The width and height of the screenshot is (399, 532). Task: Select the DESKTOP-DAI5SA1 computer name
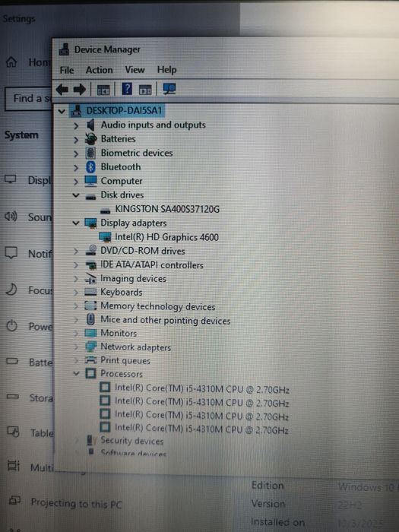click(124, 111)
